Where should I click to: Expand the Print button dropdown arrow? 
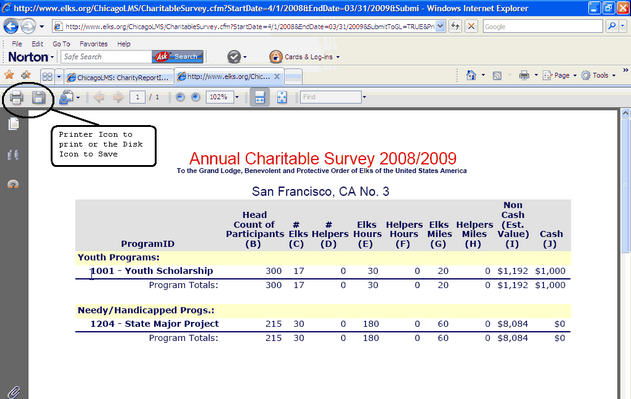coord(536,75)
